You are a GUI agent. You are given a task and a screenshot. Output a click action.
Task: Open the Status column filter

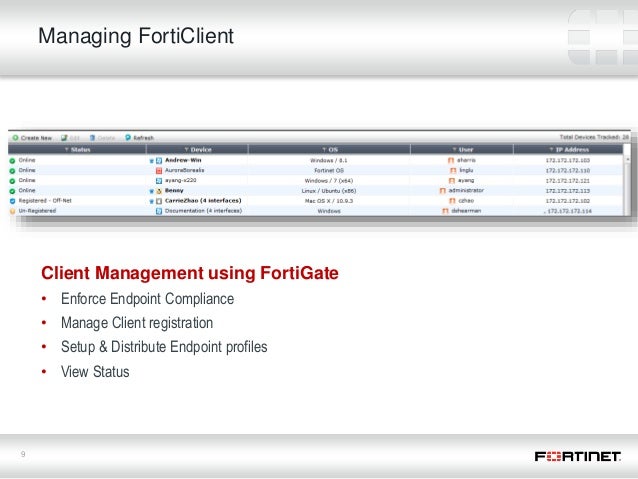click(x=67, y=150)
